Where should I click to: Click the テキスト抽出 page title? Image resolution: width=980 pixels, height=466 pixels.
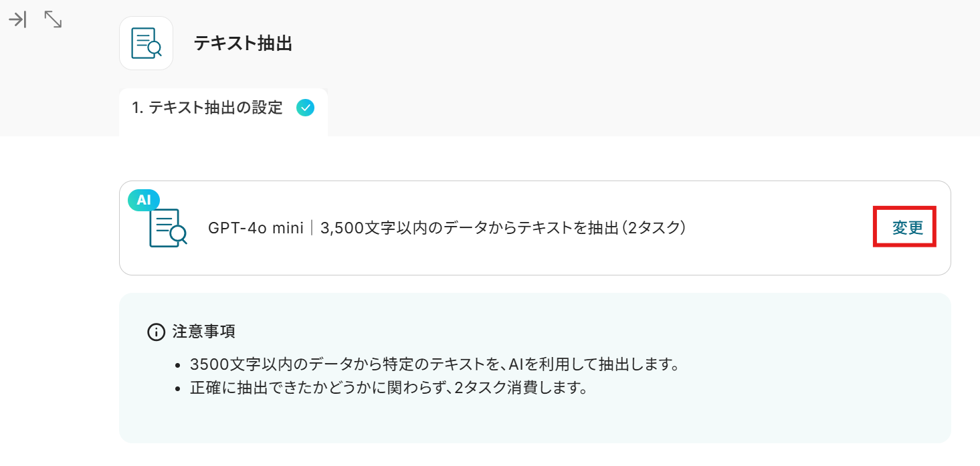point(243,44)
